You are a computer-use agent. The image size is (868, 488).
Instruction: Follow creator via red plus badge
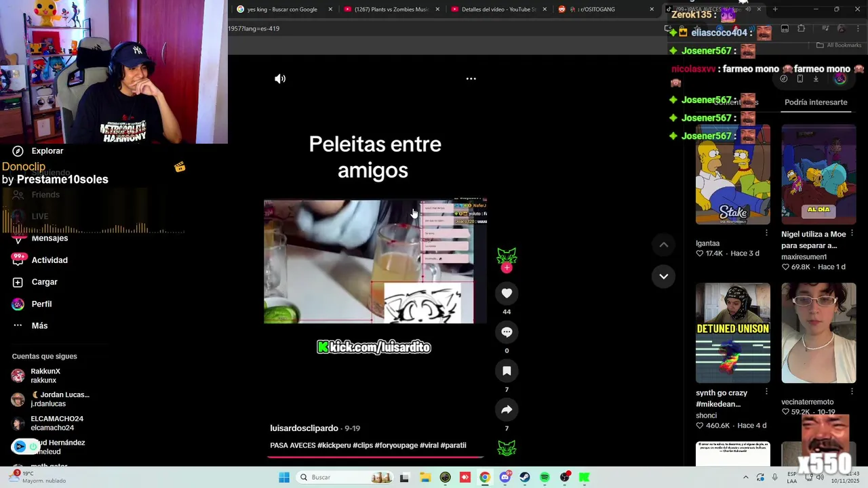(507, 268)
